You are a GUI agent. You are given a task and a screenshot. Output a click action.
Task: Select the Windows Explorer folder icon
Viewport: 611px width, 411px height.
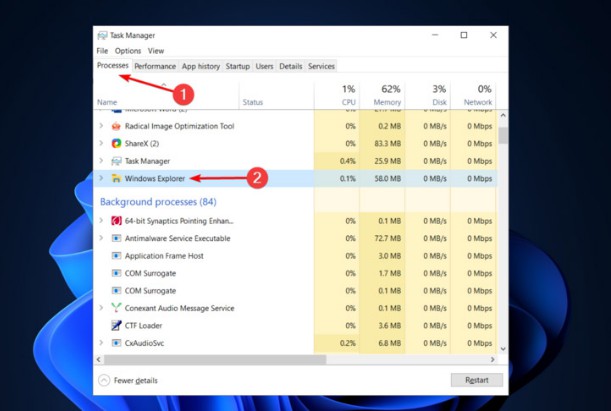pos(116,179)
